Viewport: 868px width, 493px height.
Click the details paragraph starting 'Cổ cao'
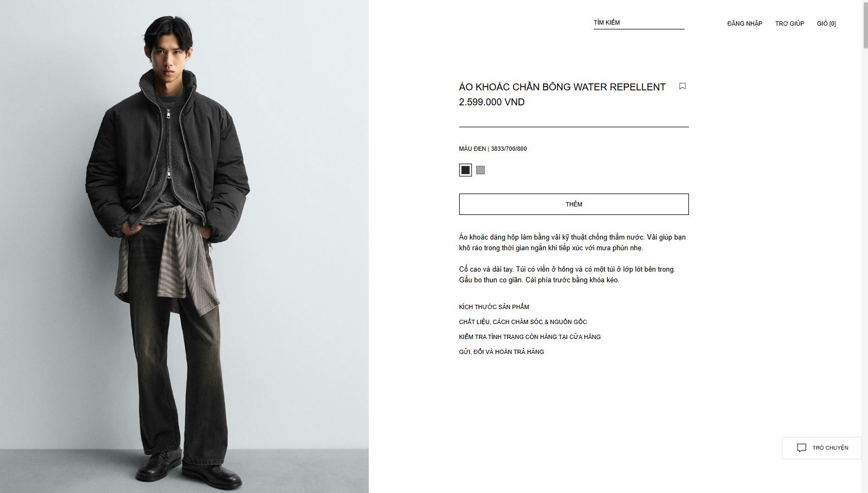tap(567, 274)
